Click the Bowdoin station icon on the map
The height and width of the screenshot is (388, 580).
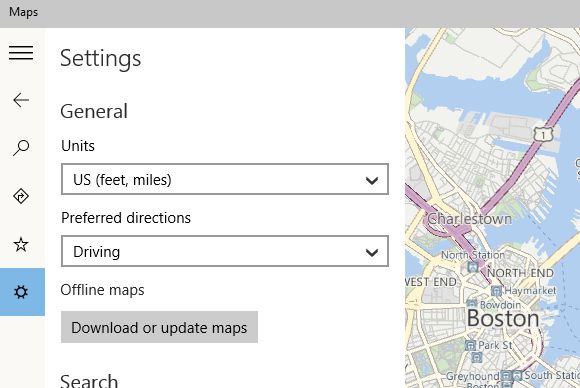coord(472,304)
